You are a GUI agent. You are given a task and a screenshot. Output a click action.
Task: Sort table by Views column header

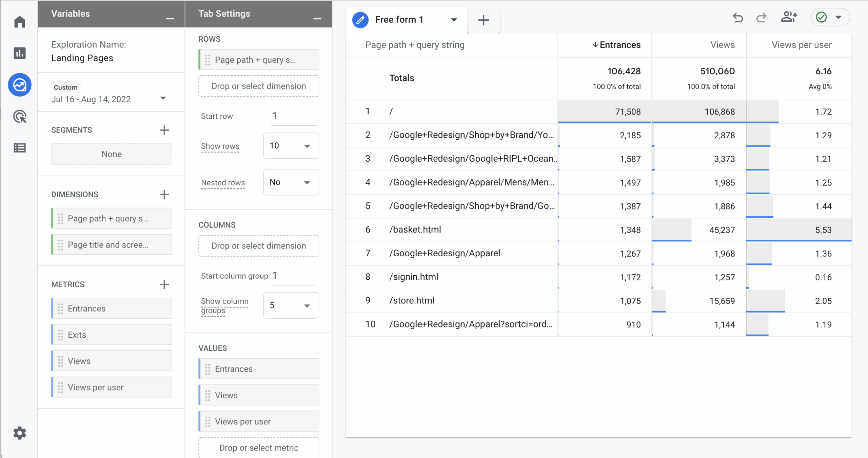(x=722, y=45)
